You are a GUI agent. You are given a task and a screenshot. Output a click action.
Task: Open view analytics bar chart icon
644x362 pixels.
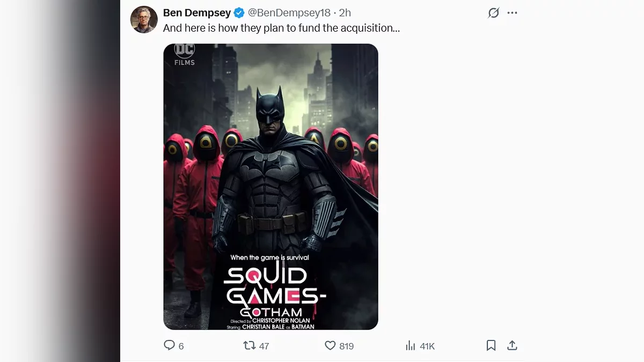[411, 345]
